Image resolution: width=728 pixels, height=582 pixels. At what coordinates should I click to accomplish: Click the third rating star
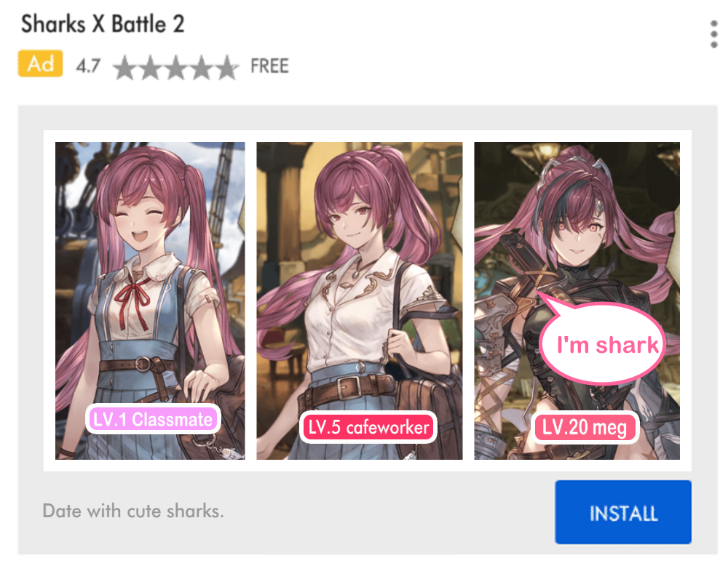coord(176,68)
